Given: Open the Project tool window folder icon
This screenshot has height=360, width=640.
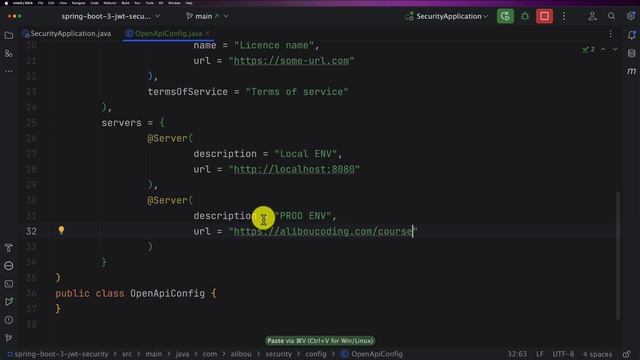Looking at the screenshot, I should [x=9, y=36].
